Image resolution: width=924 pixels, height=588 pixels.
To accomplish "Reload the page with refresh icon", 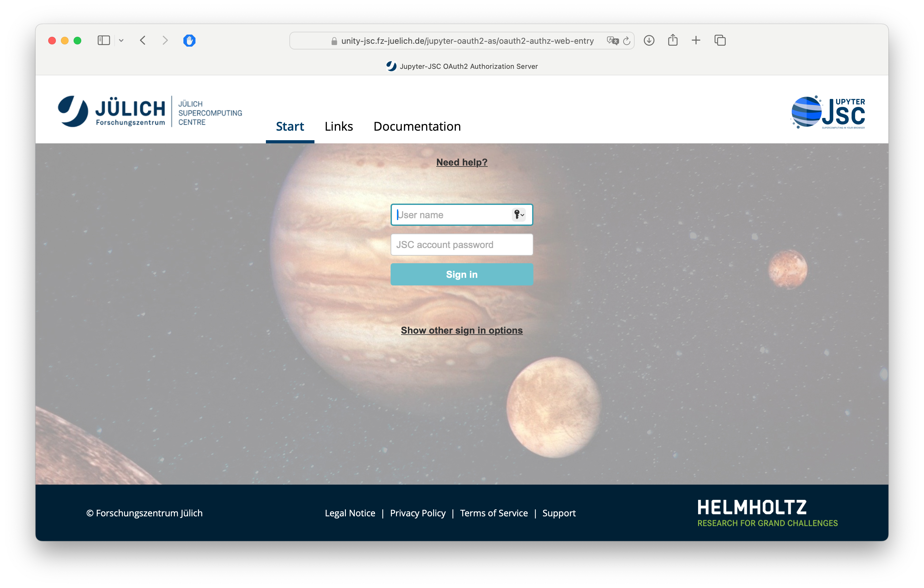I will tap(627, 41).
